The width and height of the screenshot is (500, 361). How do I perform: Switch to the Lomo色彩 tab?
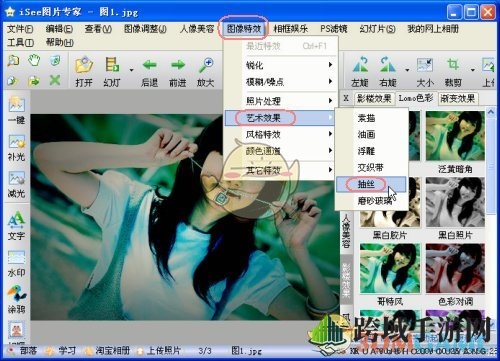click(416, 98)
